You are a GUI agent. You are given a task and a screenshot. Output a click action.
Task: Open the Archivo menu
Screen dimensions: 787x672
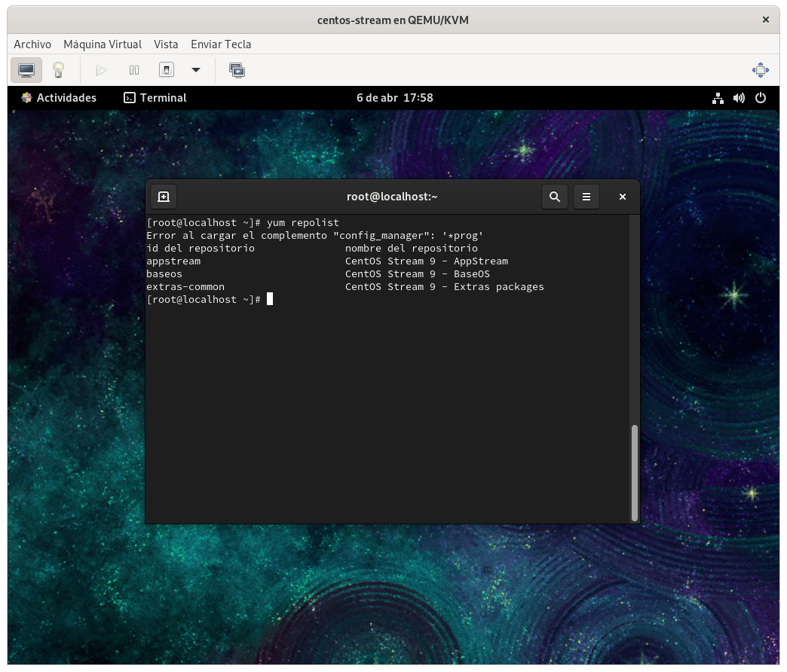pos(32,44)
